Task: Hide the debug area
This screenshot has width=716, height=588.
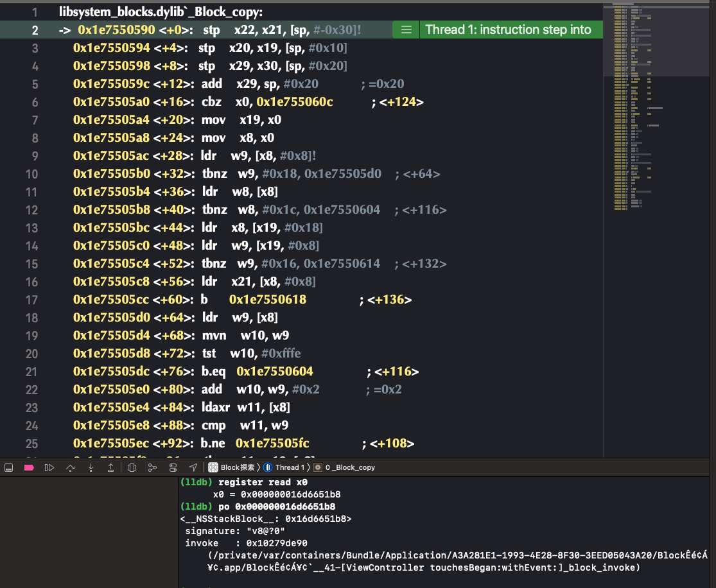Action: [9, 467]
